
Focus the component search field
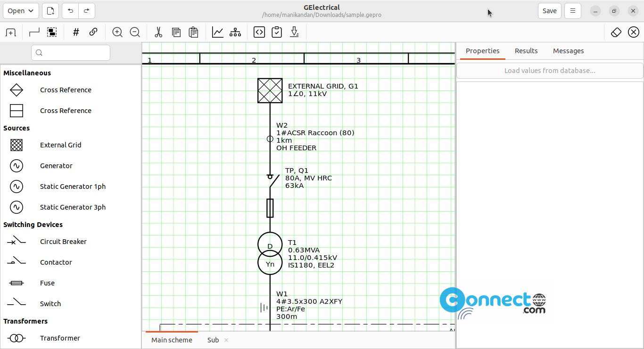[71, 53]
